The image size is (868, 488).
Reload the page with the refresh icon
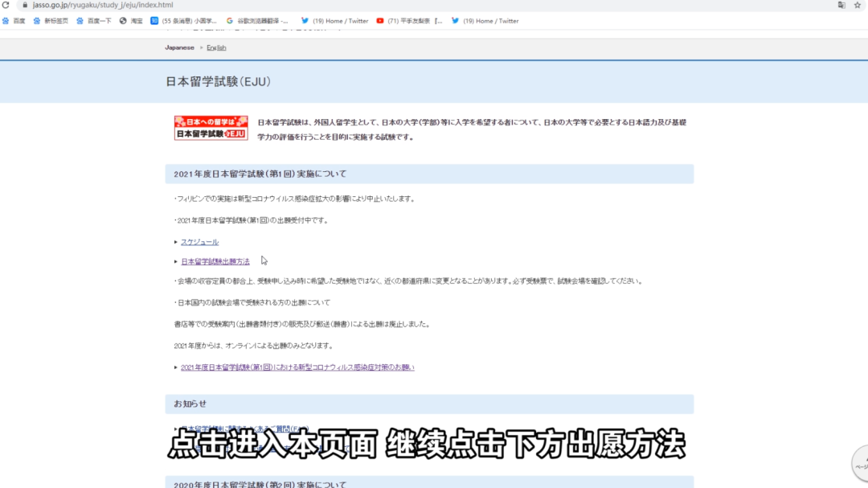click(6, 5)
